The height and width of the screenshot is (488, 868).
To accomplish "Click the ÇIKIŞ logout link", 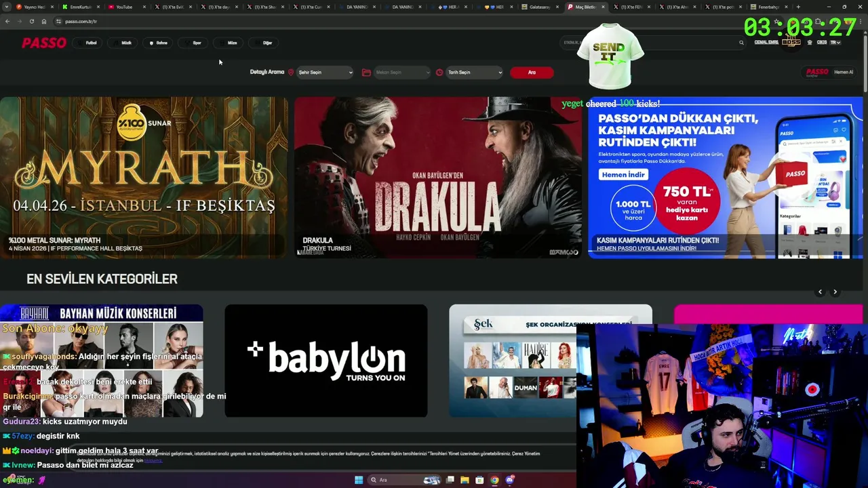I will click(x=821, y=42).
